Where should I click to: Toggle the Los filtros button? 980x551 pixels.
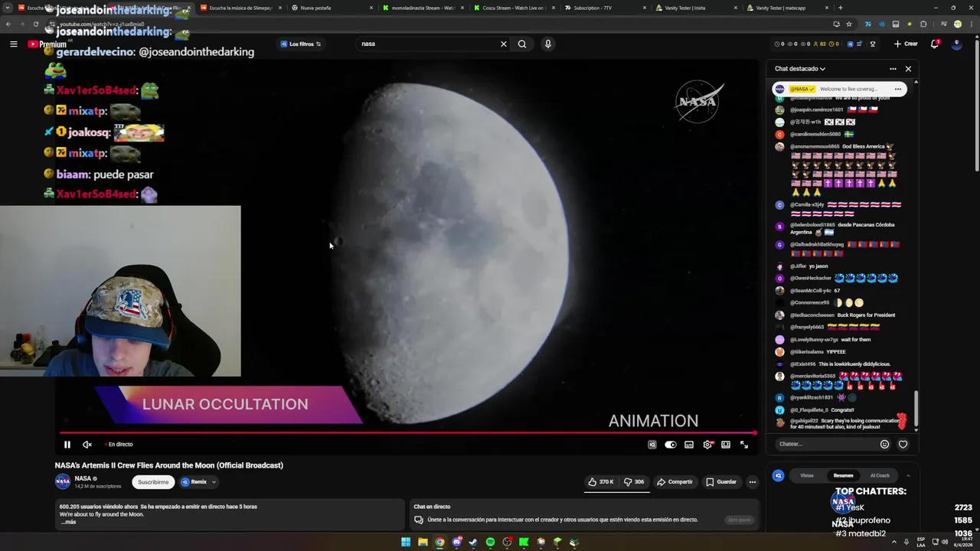[x=300, y=44]
